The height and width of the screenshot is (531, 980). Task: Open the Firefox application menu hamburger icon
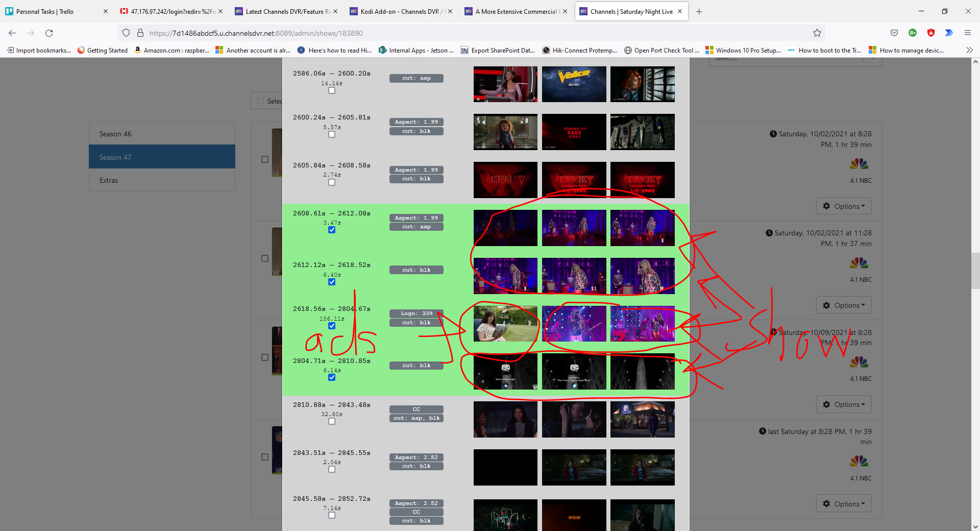[967, 33]
